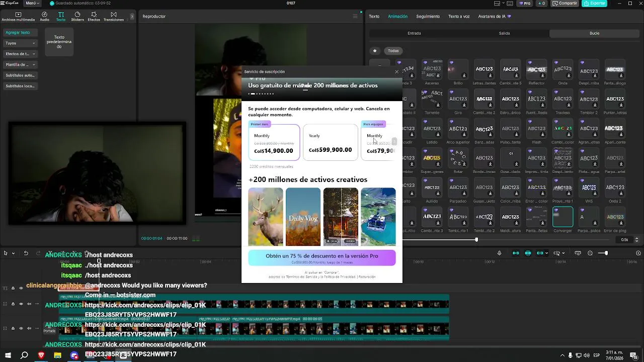
Task: Adjust the timeline zoom slider
Action: click(x=606, y=253)
